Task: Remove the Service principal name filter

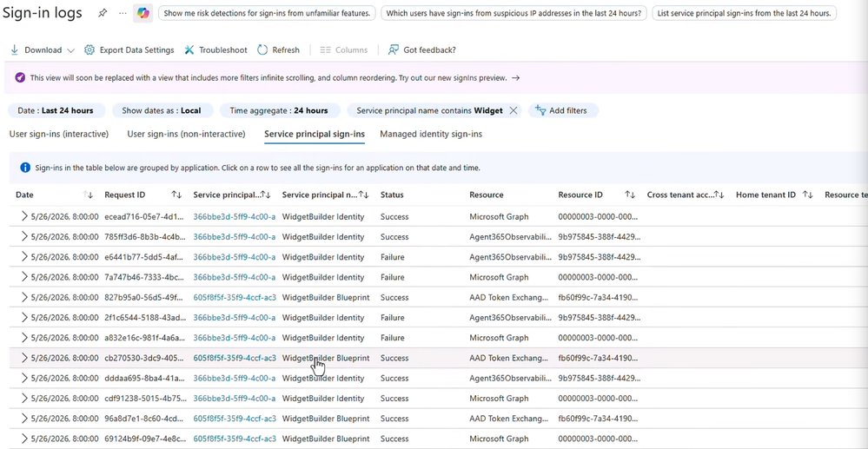Action: coord(514,110)
